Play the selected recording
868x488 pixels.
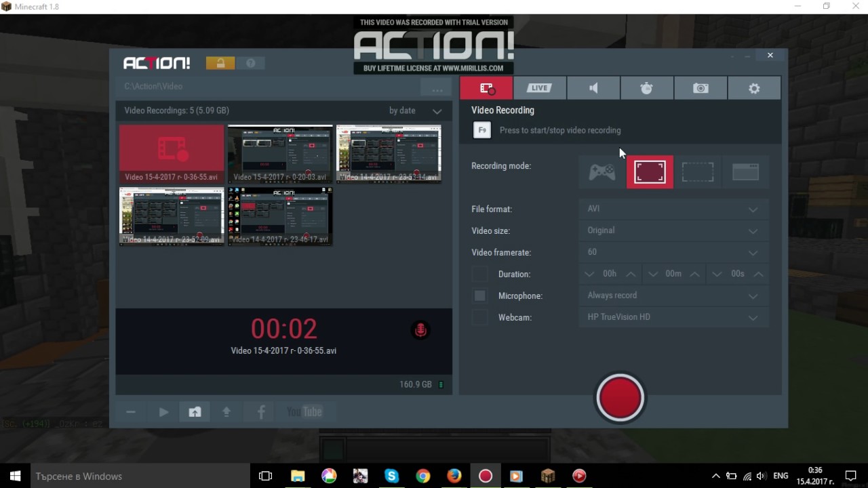163,412
